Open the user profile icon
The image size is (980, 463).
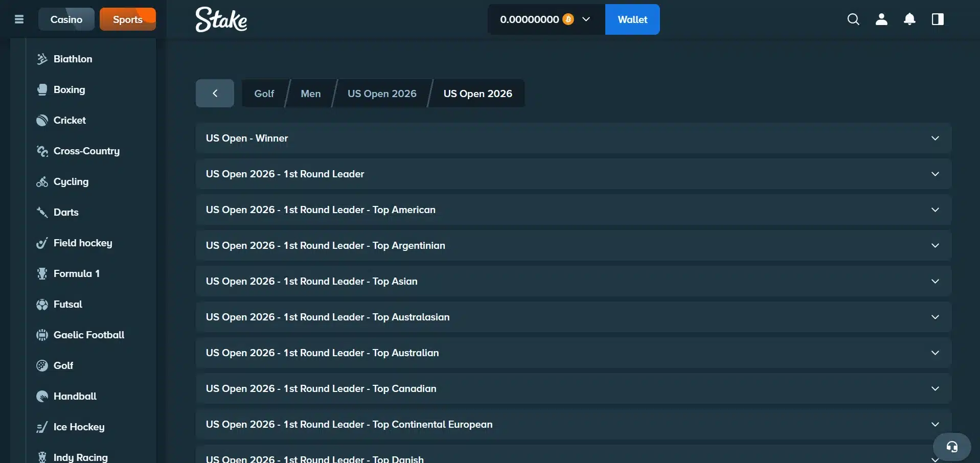tap(881, 19)
